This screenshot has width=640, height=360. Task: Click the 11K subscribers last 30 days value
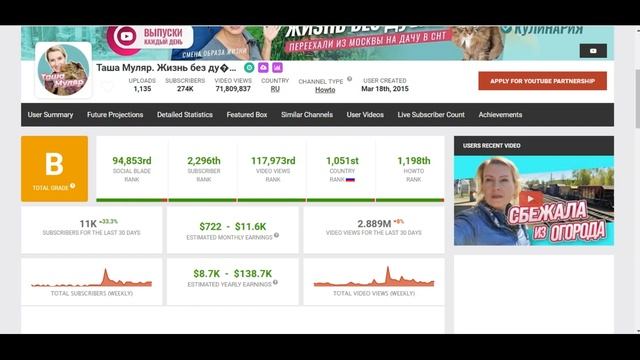click(88, 224)
